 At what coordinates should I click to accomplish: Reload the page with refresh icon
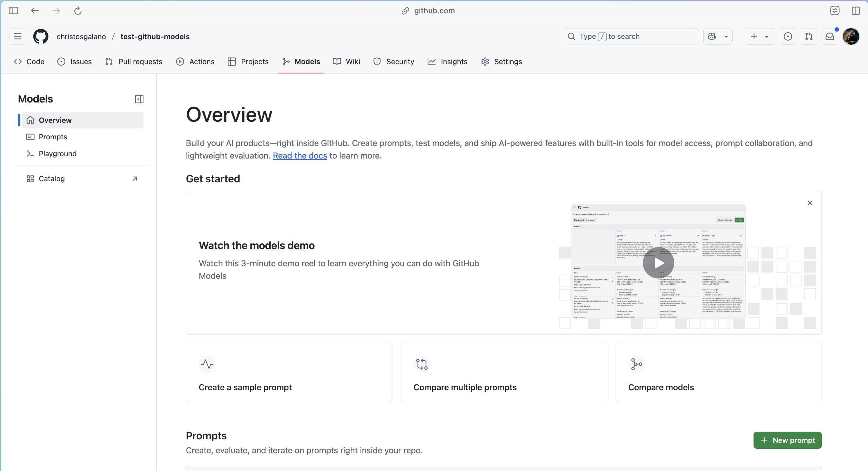pyautogui.click(x=78, y=10)
